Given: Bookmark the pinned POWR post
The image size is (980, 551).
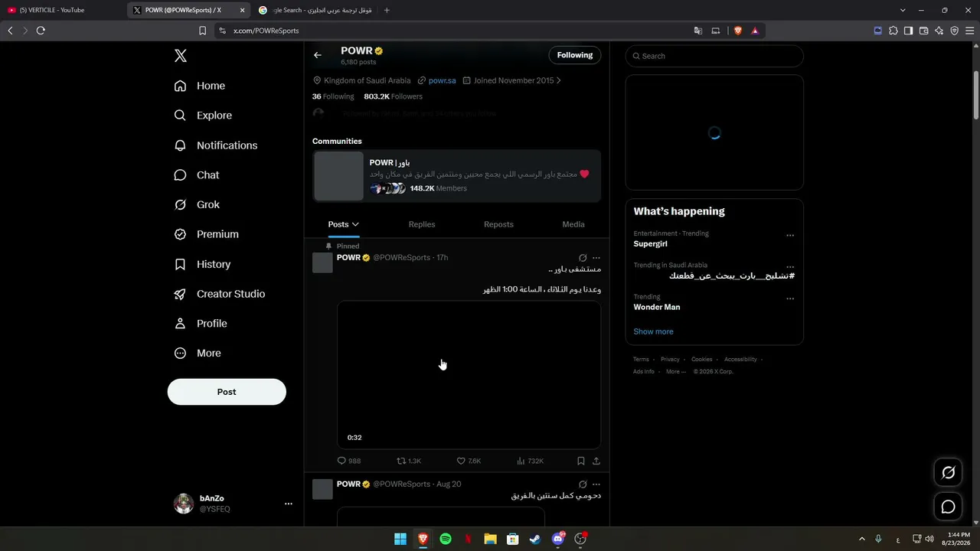Looking at the screenshot, I should point(581,461).
